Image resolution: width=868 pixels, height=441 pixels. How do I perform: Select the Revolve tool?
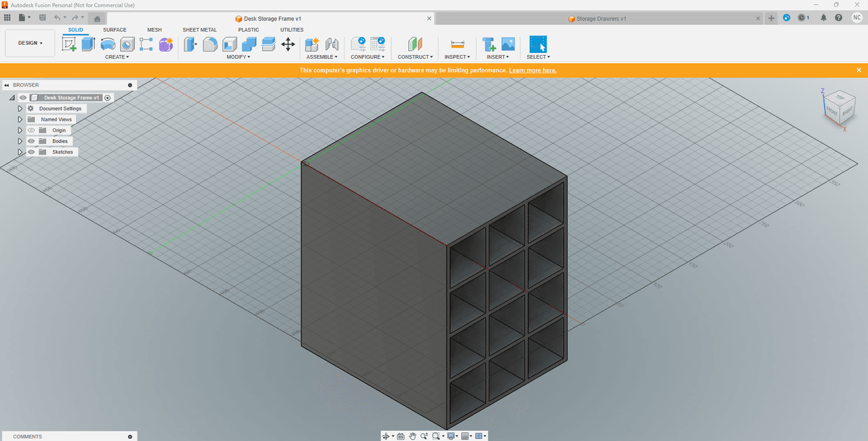108,44
